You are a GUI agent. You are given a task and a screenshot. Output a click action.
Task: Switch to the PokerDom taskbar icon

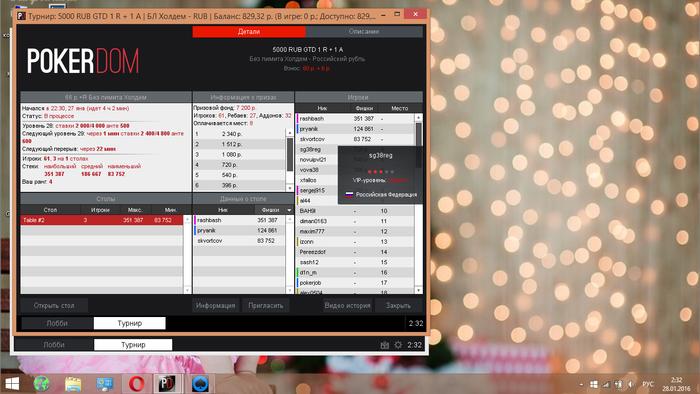pyautogui.click(x=167, y=384)
